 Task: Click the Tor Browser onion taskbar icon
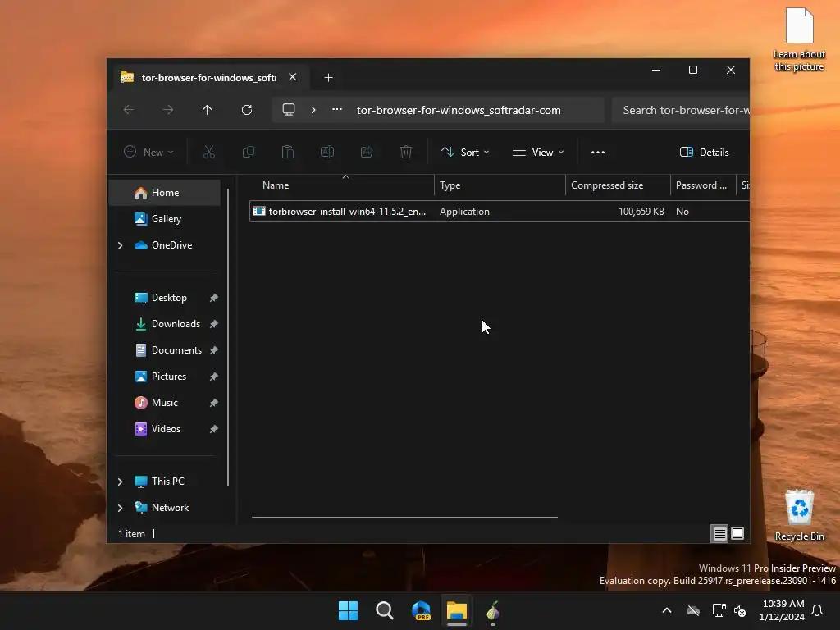pos(493,610)
